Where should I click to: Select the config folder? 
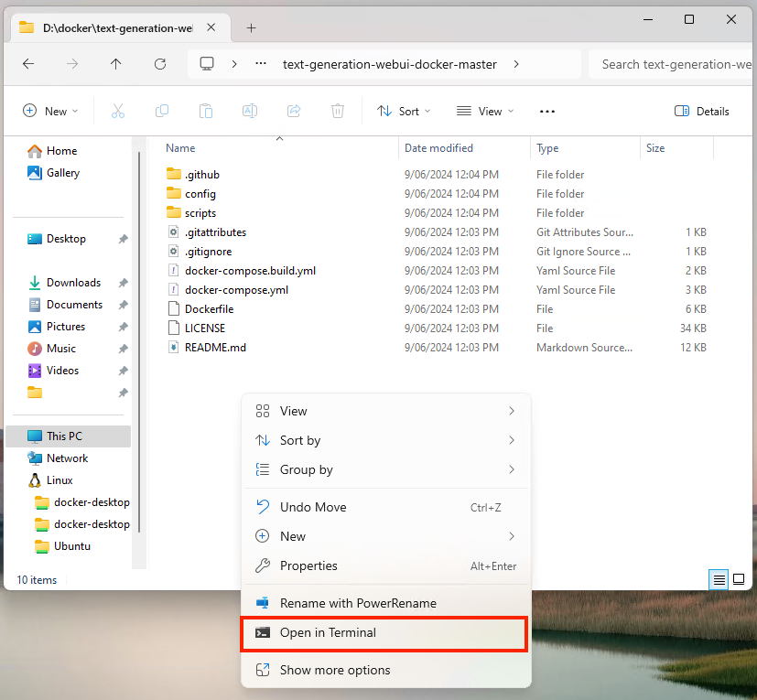coord(200,194)
